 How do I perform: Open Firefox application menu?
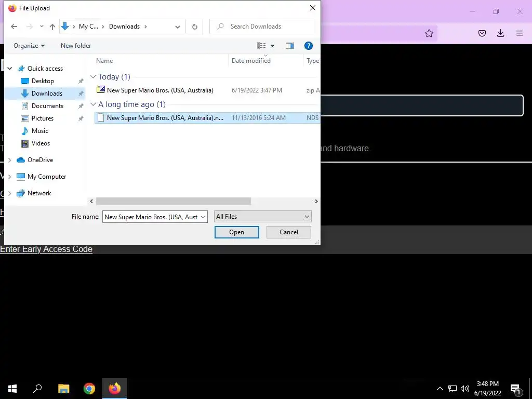[x=520, y=33]
